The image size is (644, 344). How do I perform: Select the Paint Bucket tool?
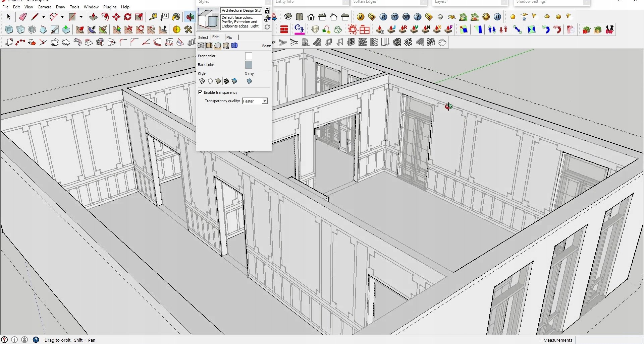coord(176,17)
